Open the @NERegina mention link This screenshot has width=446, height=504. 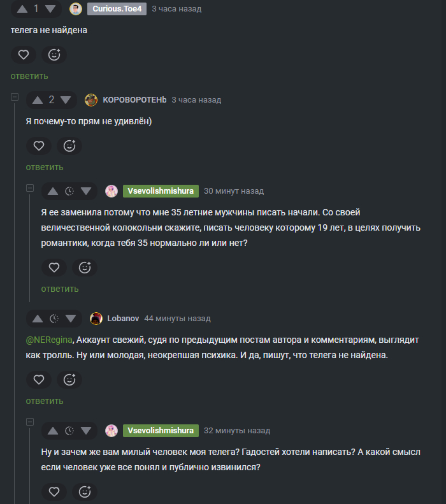49,340
